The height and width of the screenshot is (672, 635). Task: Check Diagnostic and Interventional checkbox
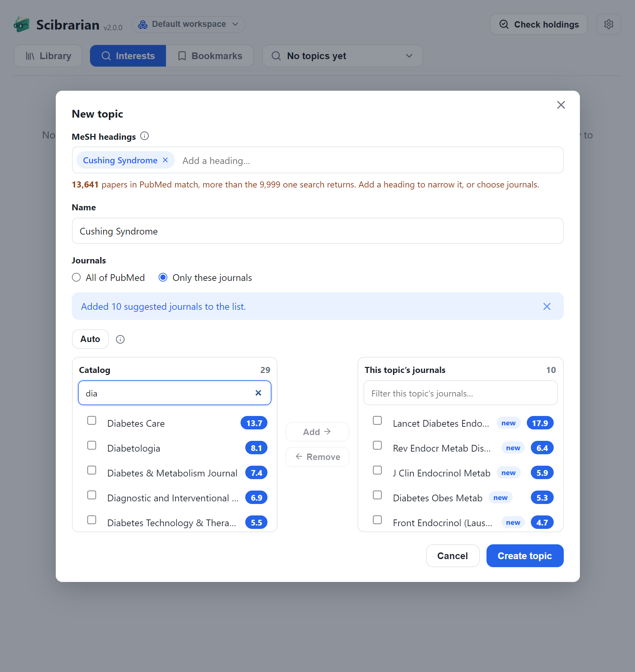point(92,495)
